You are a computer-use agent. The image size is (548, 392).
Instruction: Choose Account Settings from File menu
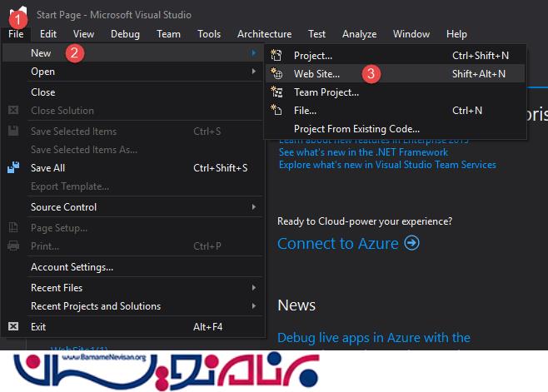pyautogui.click(x=72, y=267)
